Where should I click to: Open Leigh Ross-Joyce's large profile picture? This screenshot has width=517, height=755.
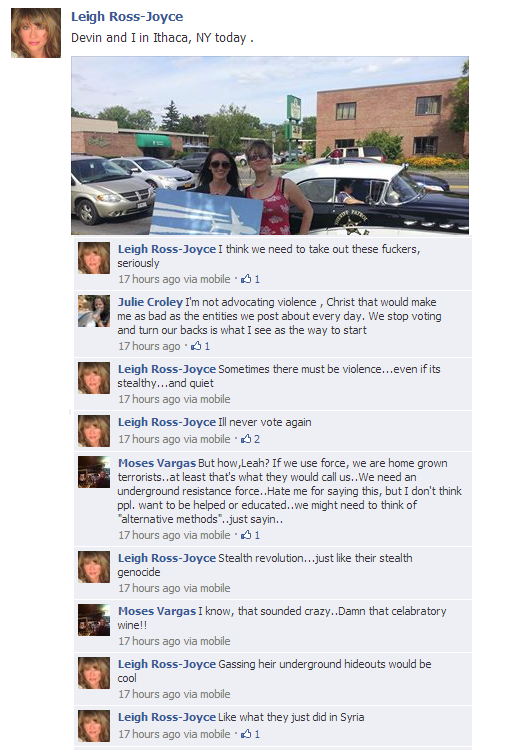pos(36,33)
